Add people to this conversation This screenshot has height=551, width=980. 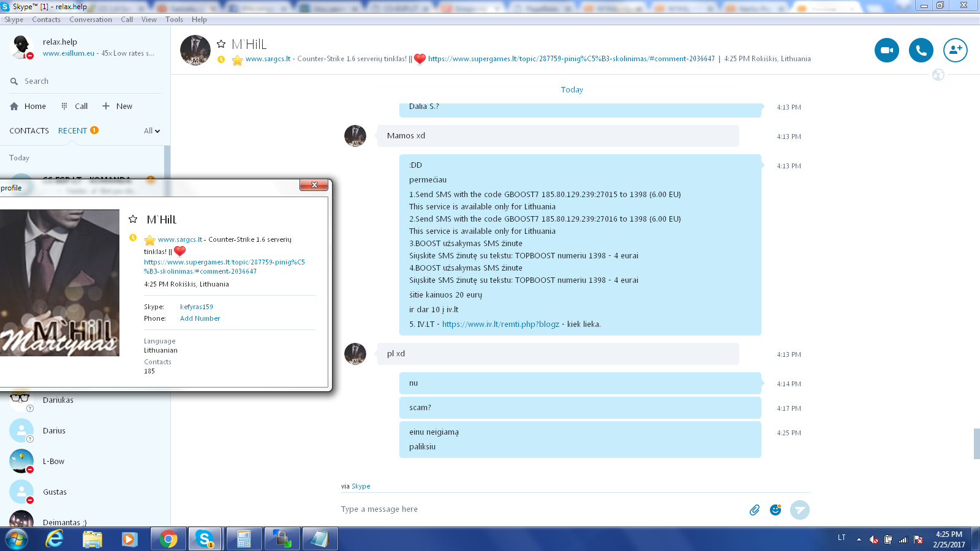click(x=955, y=50)
